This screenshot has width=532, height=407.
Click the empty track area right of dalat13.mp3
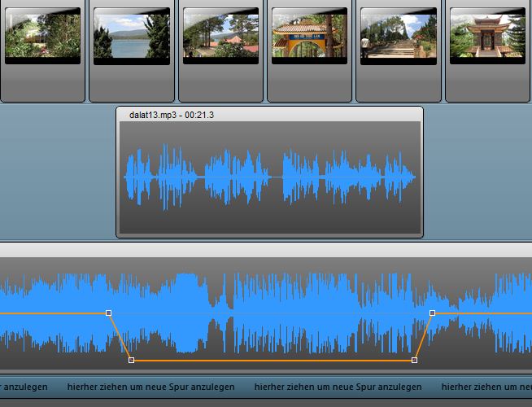(x=476, y=173)
